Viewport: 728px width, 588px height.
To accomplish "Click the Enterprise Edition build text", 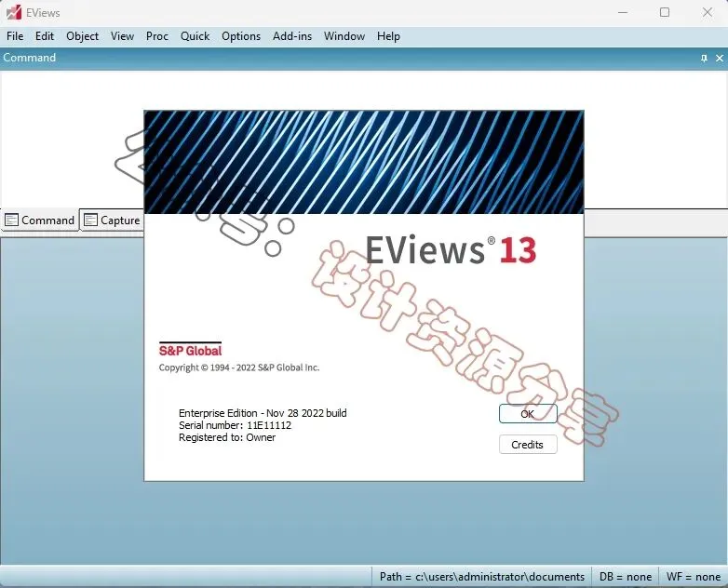I will (x=263, y=413).
